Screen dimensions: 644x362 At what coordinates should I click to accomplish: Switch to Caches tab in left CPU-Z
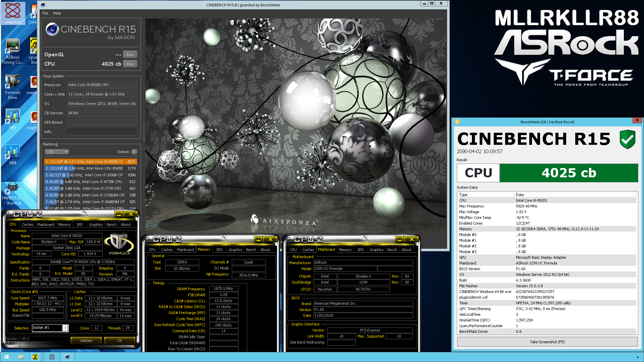(x=28, y=225)
